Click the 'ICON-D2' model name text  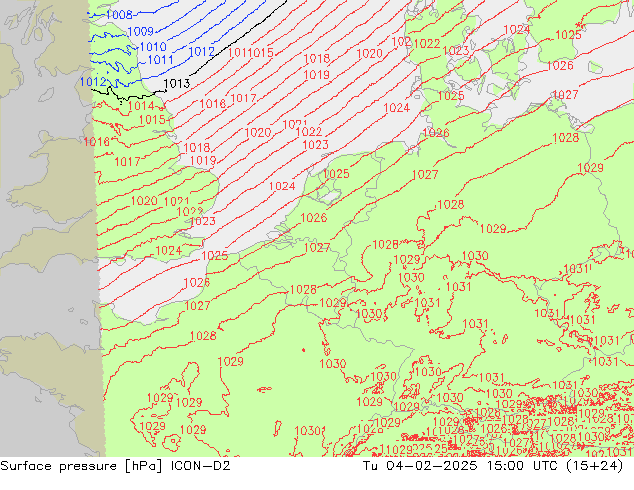201,466
